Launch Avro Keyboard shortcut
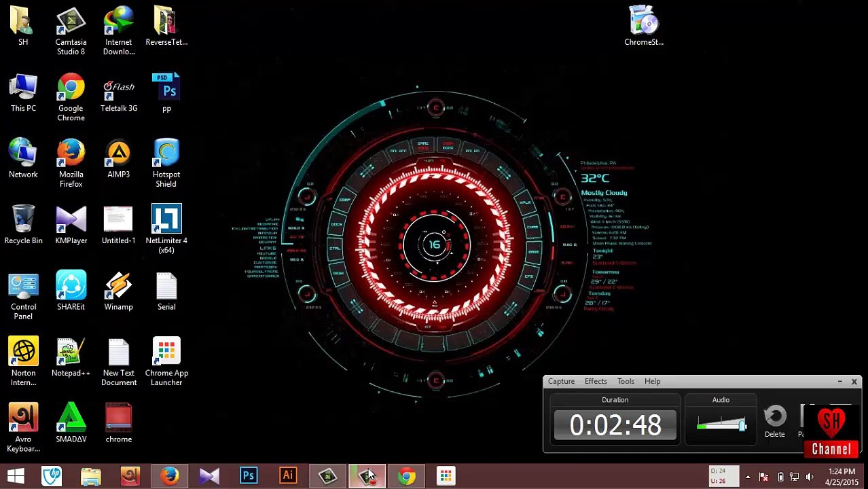Screen dimensions: 868x489 point(23,428)
